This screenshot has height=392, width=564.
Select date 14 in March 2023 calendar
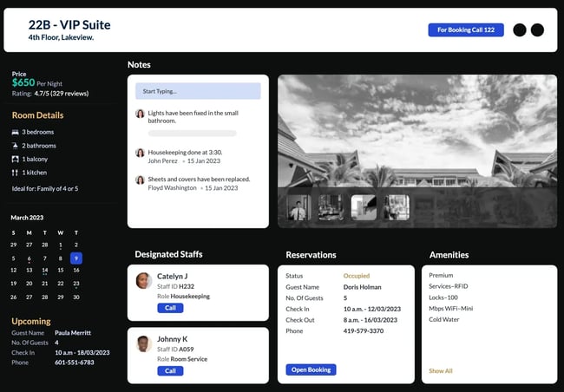point(44,271)
